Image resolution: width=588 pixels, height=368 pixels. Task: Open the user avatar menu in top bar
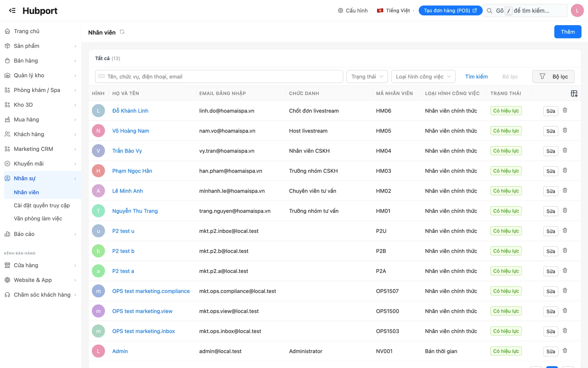point(577,10)
